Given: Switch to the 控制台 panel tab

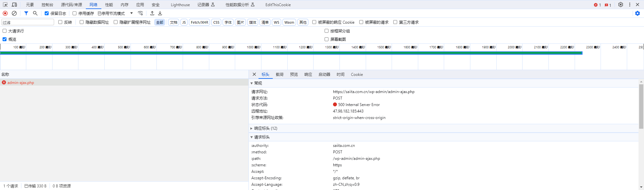Looking at the screenshot, I should 47,5.
